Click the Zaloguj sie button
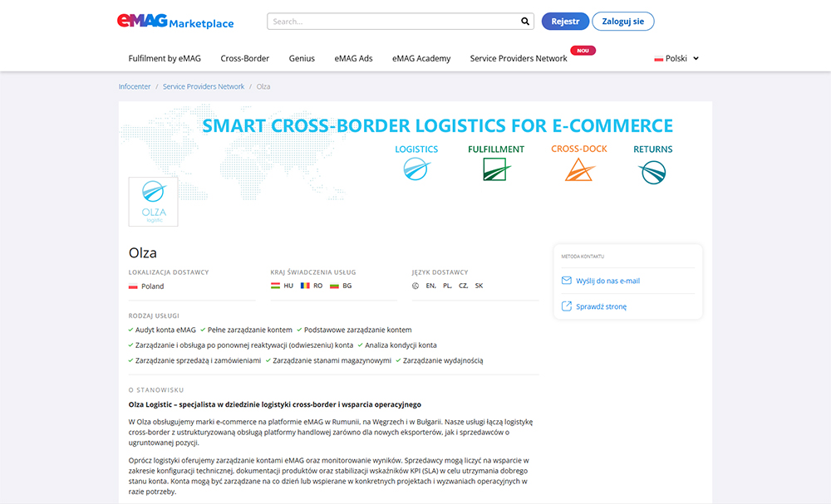The width and height of the screenshot is (831, 504). click(x=622, y=22)
